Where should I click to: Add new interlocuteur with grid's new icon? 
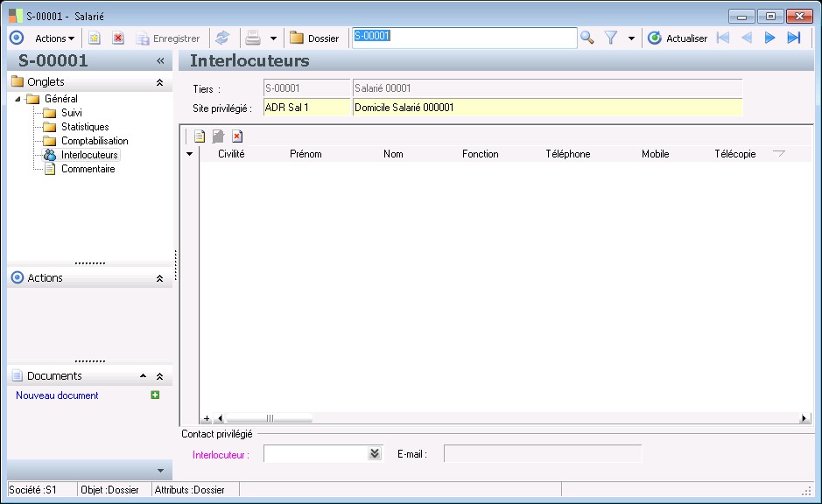pyautogui.click(x=200, y=136)
